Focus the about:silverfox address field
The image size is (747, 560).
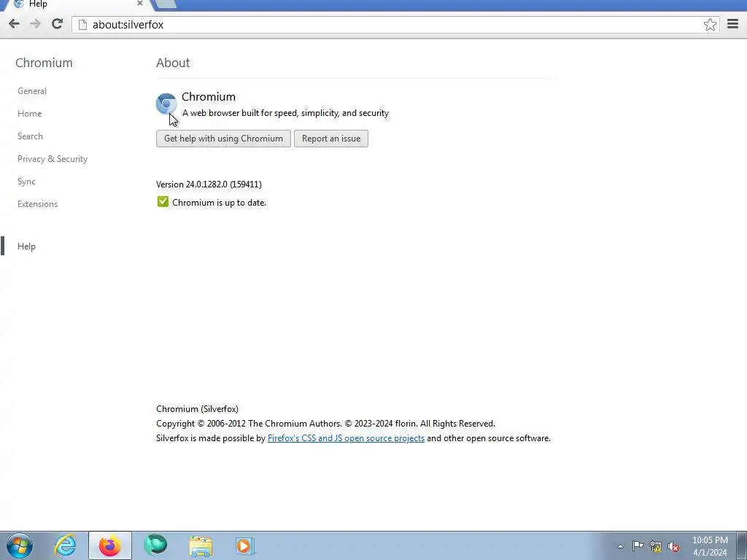[395, 25]
